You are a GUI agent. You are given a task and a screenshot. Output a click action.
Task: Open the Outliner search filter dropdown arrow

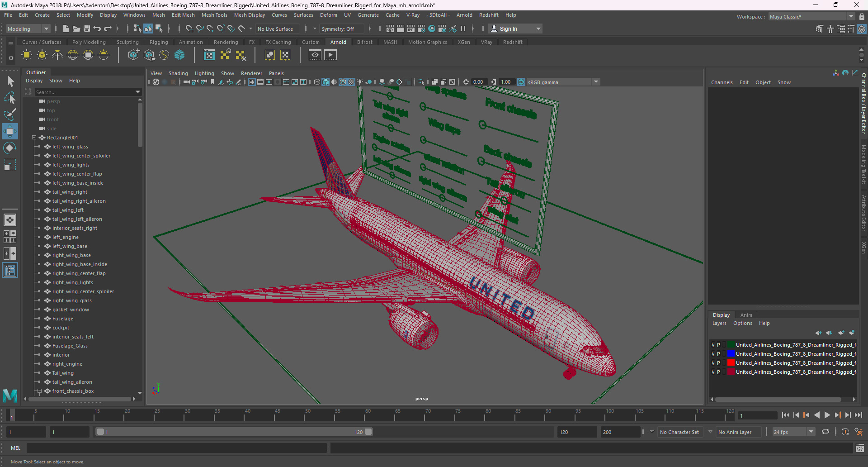pos(138,92)
